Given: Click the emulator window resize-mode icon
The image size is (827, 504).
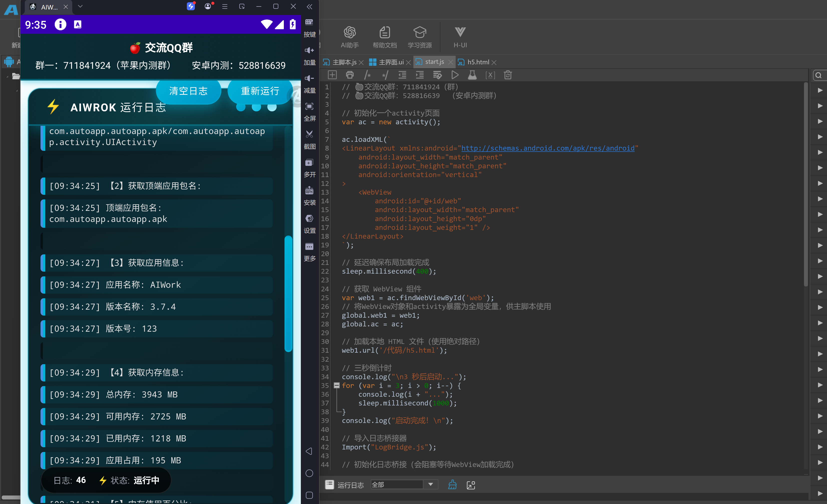Looking at the screenshot, I should pyautogui.click(x=242, y=7).
